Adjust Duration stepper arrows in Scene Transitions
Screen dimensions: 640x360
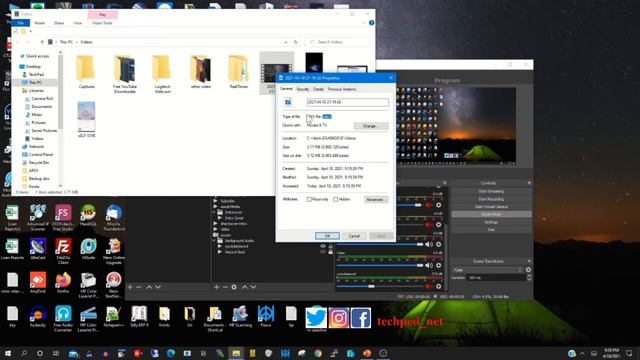529,278
